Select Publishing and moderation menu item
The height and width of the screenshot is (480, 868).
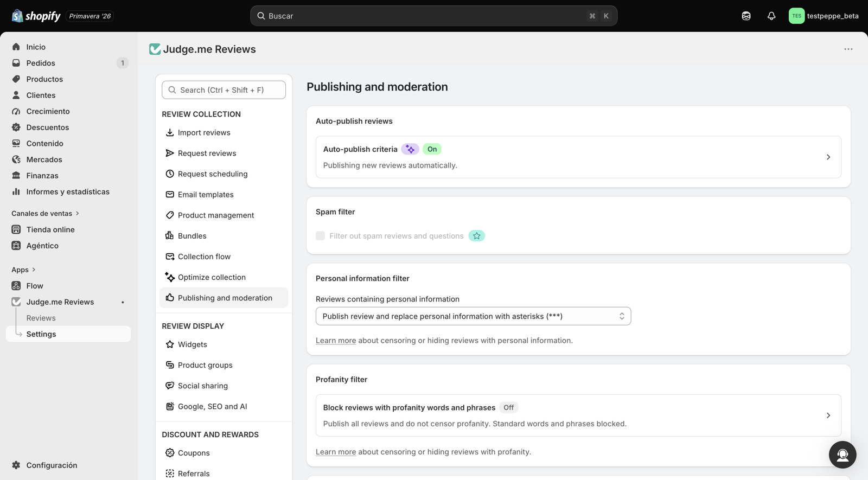click(x=224, y=298)
